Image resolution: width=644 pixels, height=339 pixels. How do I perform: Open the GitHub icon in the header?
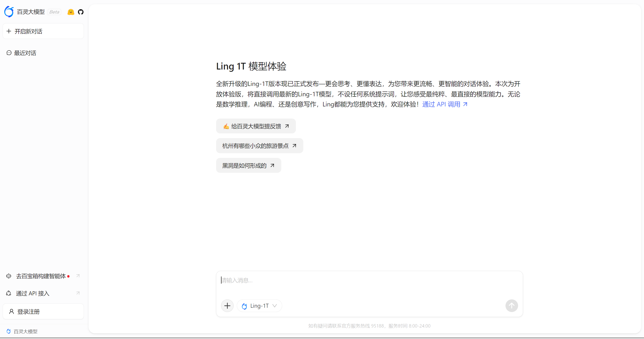pos(80,12)
